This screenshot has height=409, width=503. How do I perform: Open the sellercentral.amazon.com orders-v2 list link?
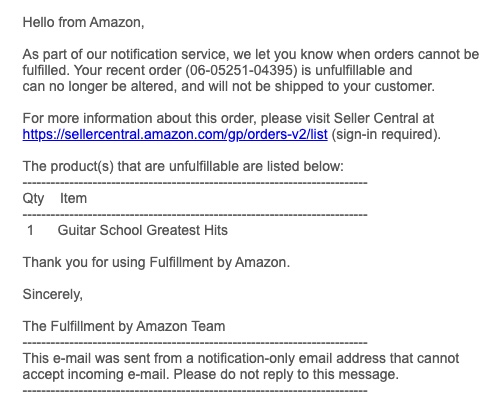point(175,134)
